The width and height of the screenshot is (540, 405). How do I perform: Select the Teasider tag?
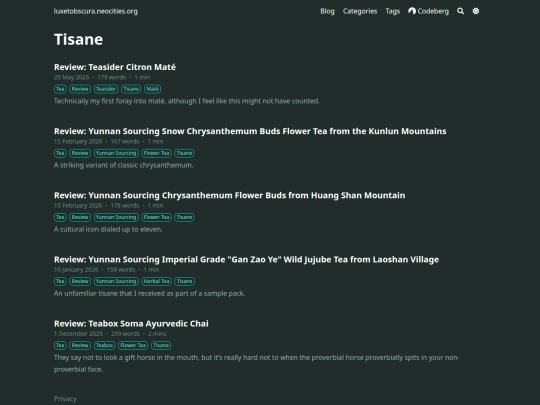[106, 89]
